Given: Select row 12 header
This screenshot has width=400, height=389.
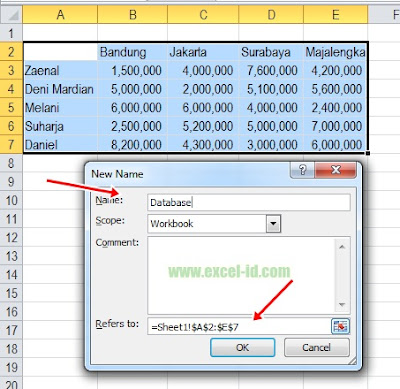Looking at the screenshot, I should pyautogui.click(x=11, y=237).
